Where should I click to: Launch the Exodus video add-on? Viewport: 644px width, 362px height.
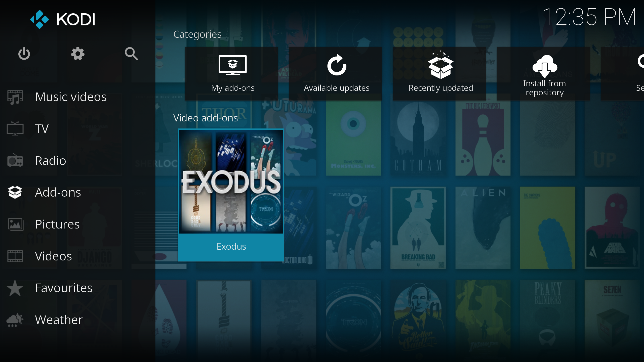point(231,195)
